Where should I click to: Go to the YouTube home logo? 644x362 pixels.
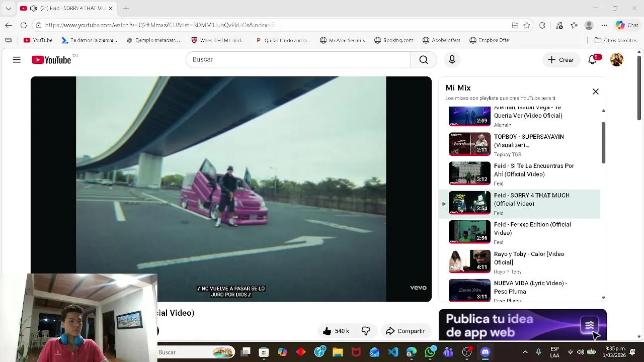click(x=51, y=60)
